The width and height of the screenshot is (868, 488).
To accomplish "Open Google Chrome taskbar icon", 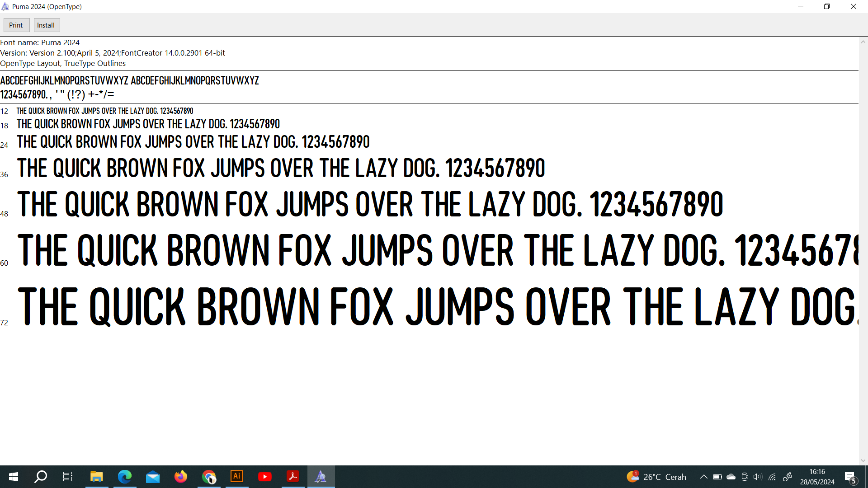I will point(209,477).
